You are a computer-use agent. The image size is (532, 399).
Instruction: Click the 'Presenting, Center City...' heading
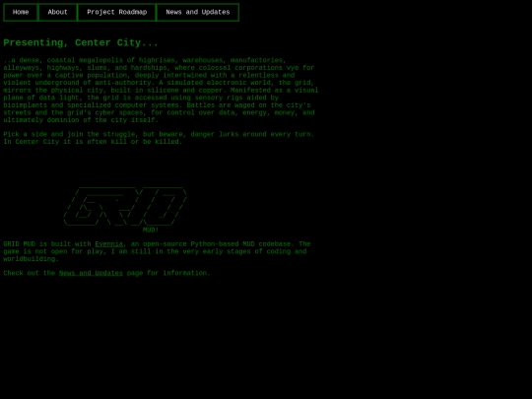tap(81, 42)
